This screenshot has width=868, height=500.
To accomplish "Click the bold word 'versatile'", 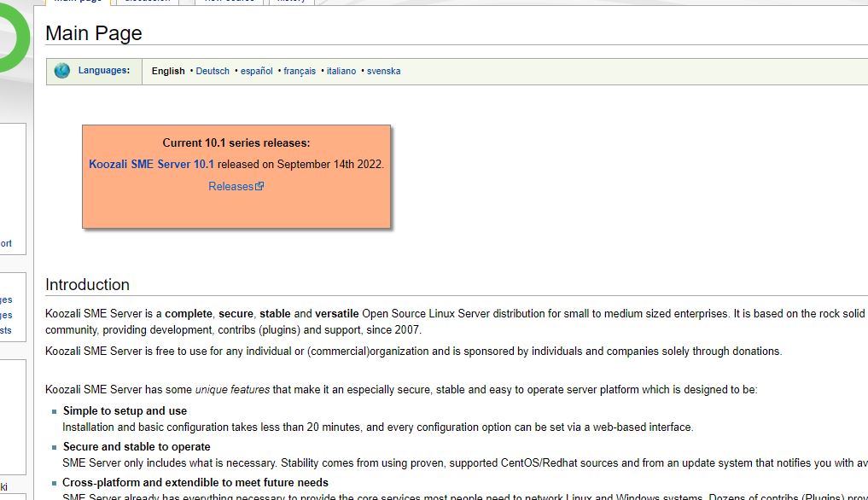I will click(x=337, y=313).
